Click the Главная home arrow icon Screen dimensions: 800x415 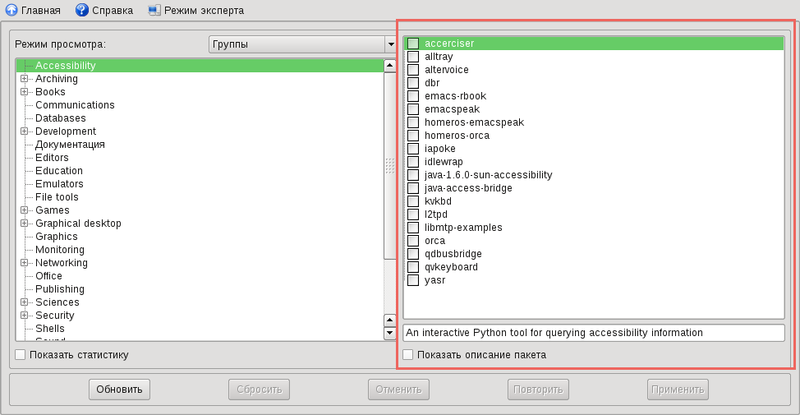point(11,10)
